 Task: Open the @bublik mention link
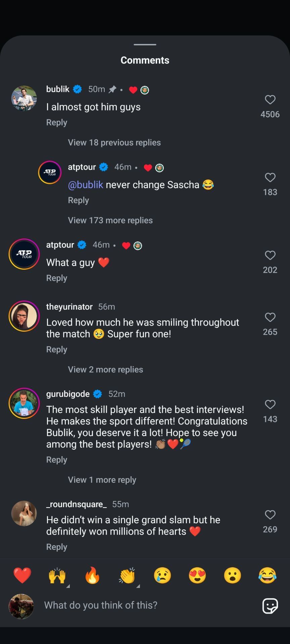pyautogui.click(x=85, y=185)
